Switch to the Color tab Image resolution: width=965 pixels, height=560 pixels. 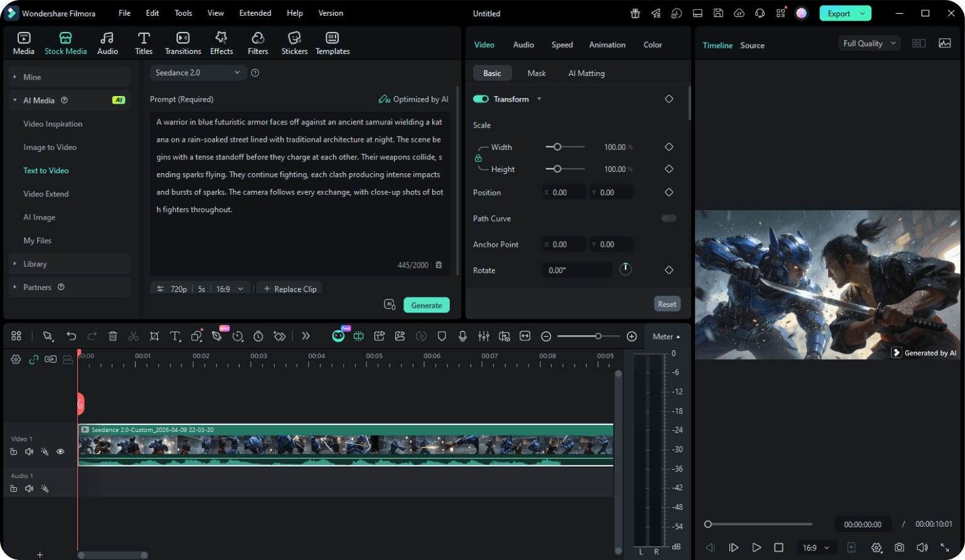652,45
